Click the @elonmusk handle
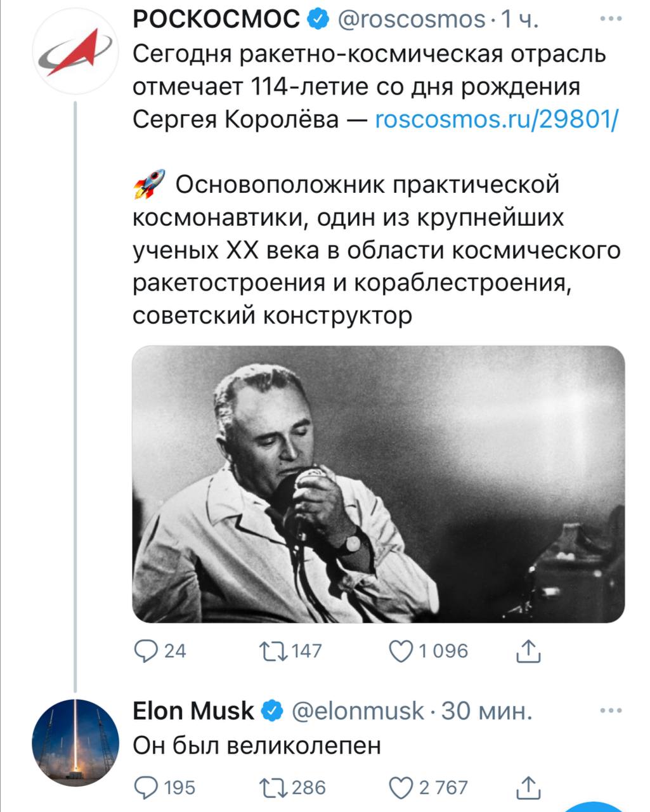This screenshot has height=812, width=650. (x=357, y=711)
